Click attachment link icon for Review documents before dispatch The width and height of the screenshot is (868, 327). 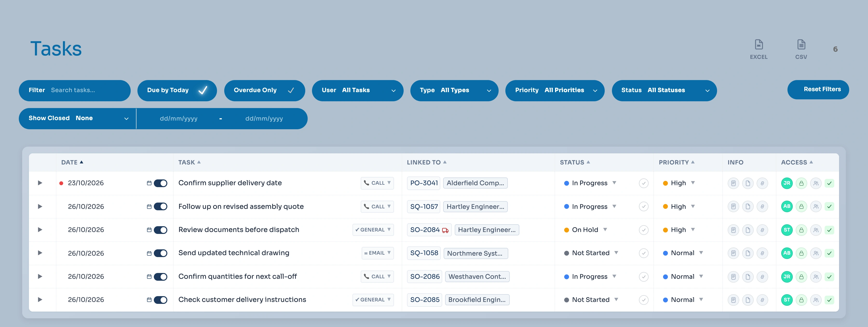(x=762, y=230)
